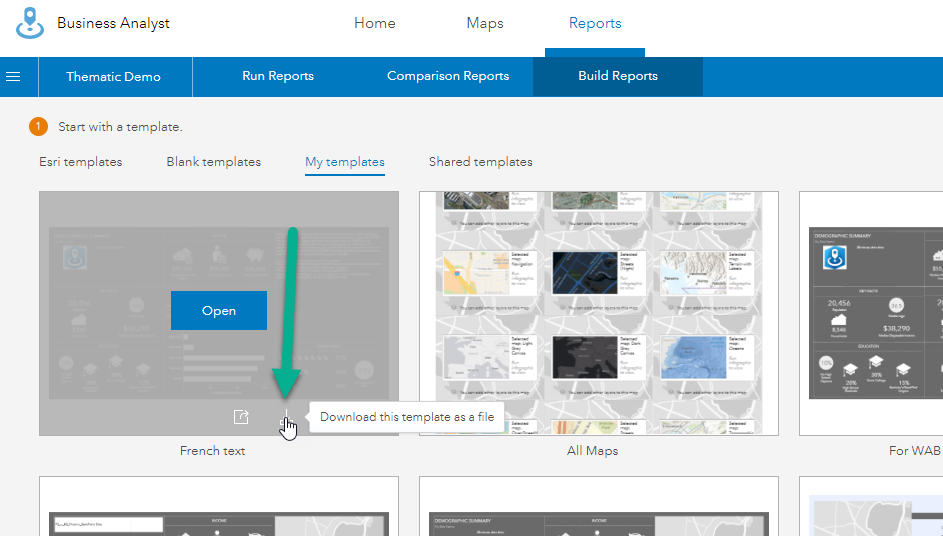Select the Reports tab
Viewport: 943px width, 536px height.
click(x=595, y=23)
